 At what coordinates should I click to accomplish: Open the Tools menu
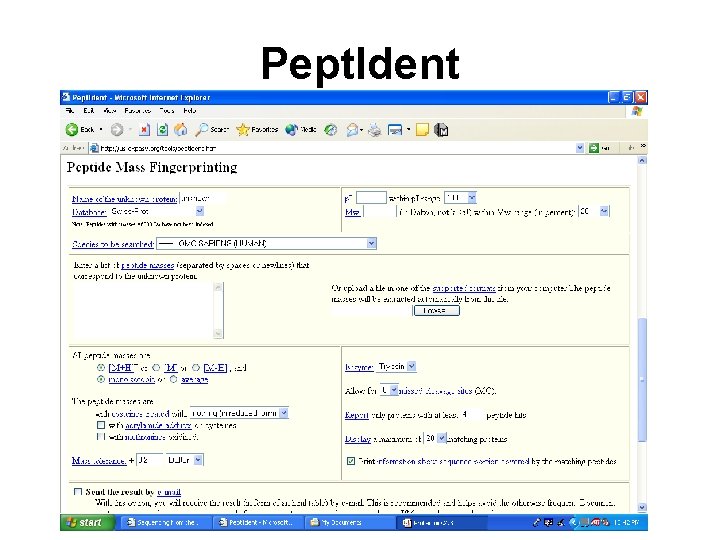(167, 111)
